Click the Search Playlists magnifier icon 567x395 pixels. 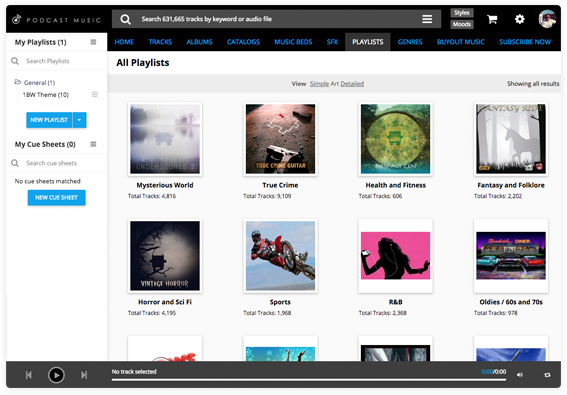pyautogui.click(x=15, y=61)
